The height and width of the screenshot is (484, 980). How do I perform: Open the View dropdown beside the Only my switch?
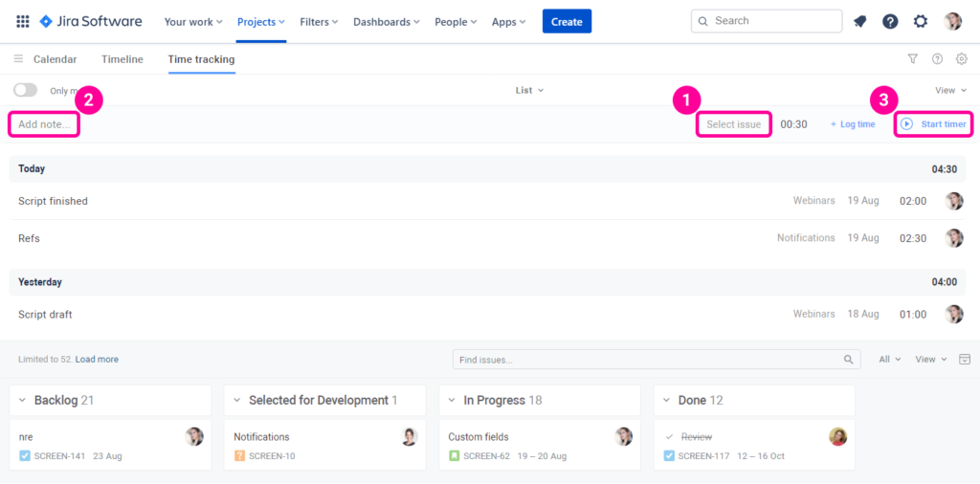point(951,90)
